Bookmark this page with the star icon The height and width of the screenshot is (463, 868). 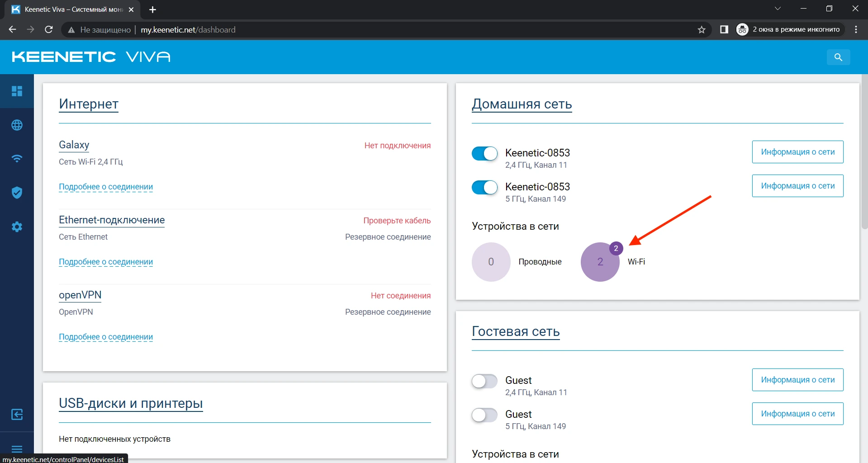pos(702,30)
